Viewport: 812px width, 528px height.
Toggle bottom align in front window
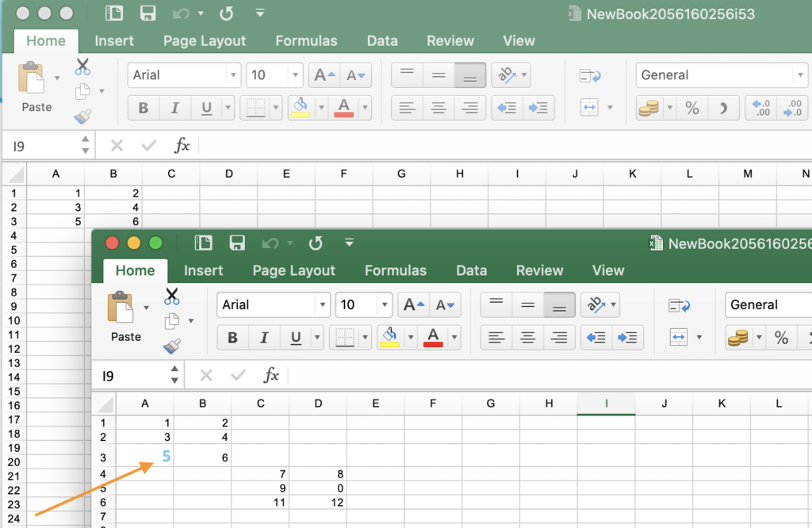click(x=559, y=305)
